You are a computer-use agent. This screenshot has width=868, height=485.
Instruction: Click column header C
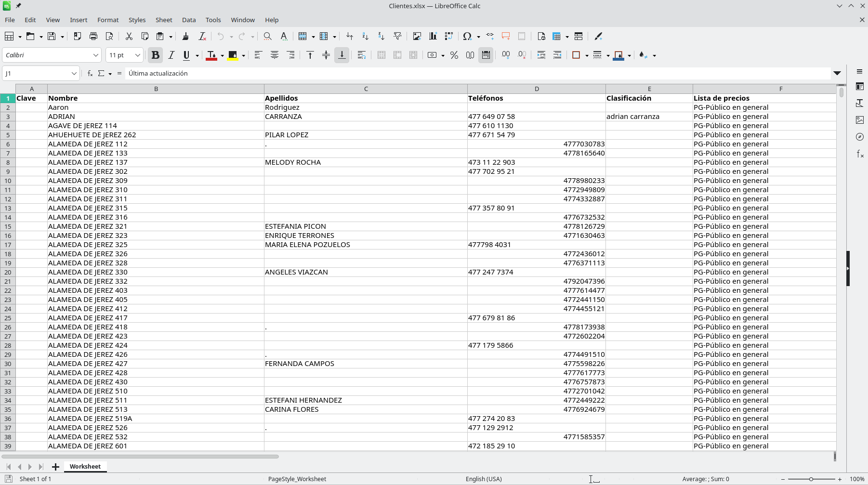tap(366, 89)
